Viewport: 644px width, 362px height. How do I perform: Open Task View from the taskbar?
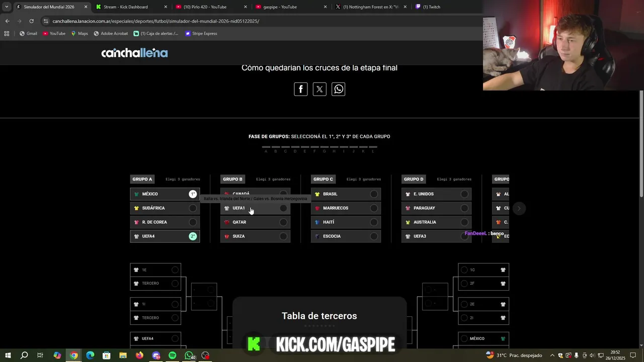click(40, 355)
